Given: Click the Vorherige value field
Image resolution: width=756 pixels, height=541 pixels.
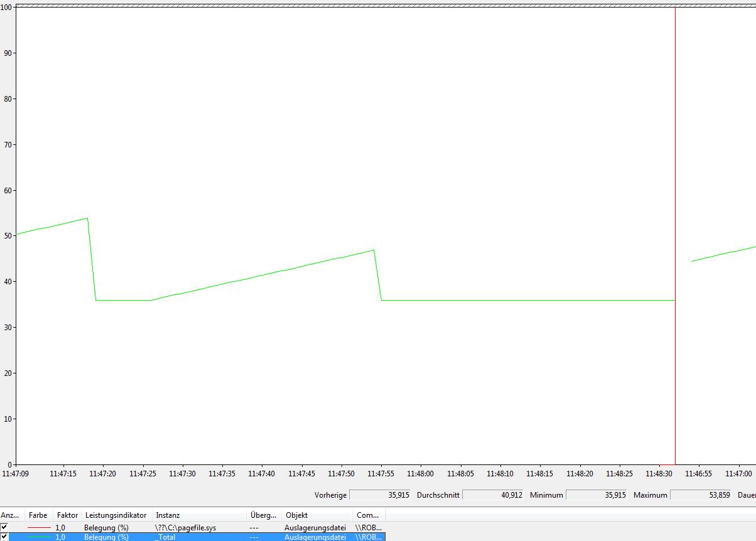Looking at the screenshot, I should click(x=379, y=495).
